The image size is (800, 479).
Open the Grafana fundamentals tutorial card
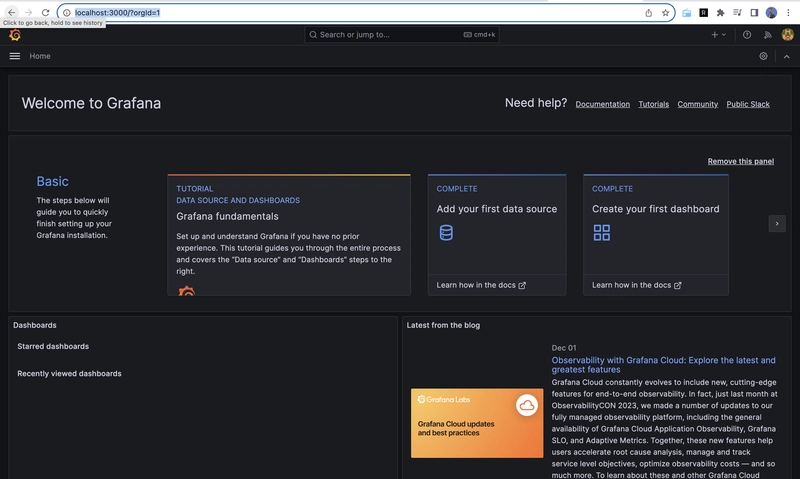pyautogui.click(x=289, y=235)
